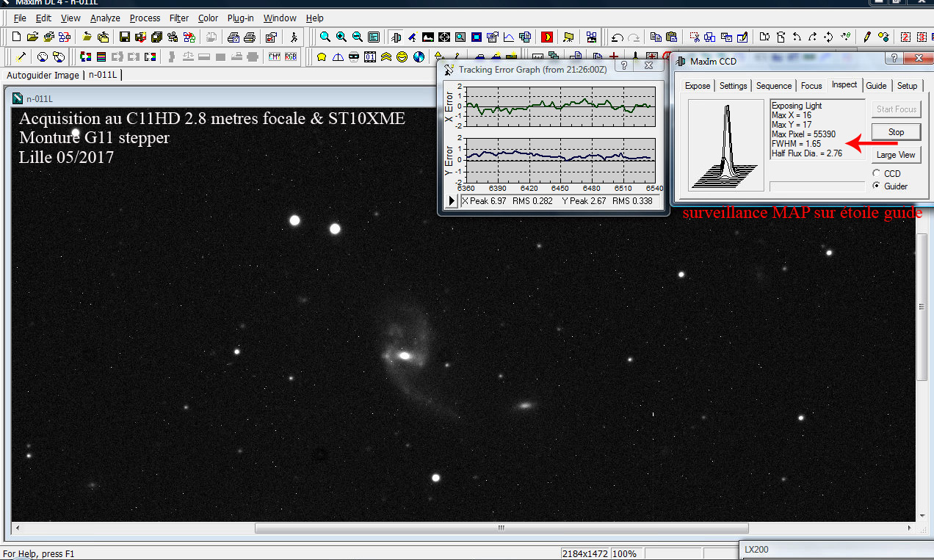Click the Zoom In magnifier icon
This screenshot has width=934, height=560.
click(x=341, y=37)
